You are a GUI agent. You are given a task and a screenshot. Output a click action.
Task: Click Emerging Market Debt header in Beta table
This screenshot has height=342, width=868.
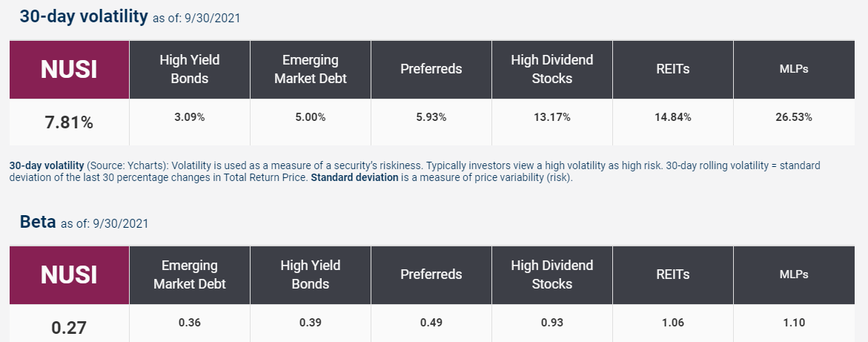[x=189, y=275]
